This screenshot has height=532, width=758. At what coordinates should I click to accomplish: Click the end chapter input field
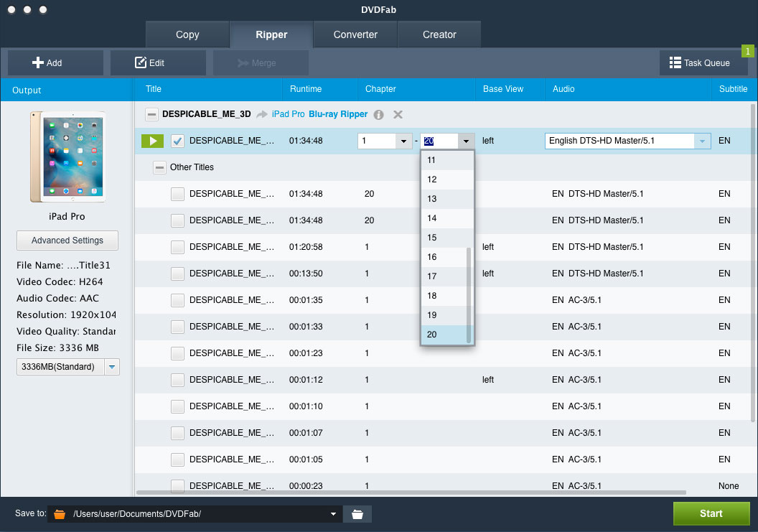pos(439,141)
